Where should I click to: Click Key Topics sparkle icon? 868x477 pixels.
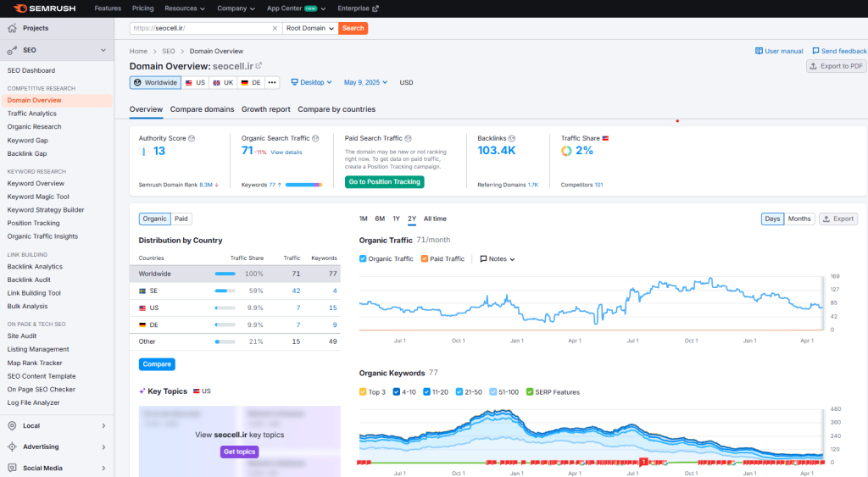(142, 391)
